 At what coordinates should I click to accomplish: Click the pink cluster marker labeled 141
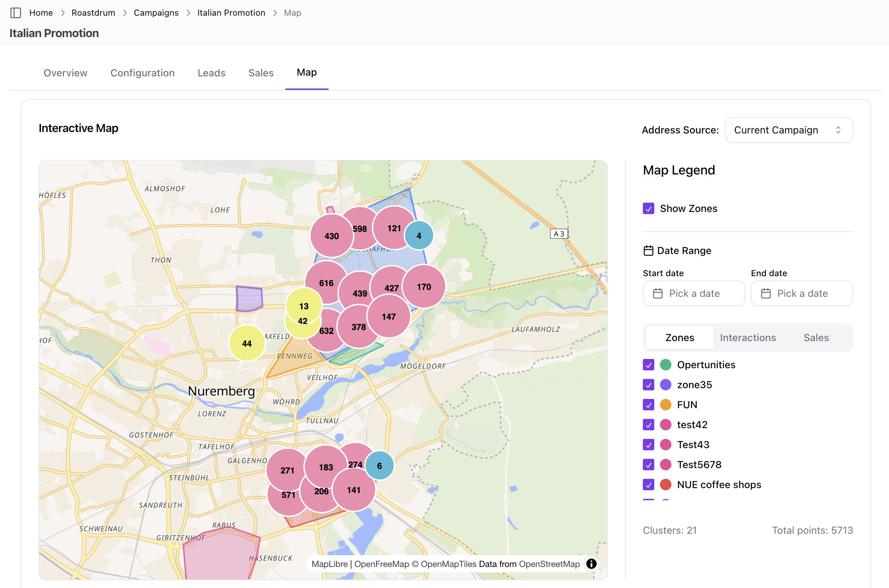(354, 491)
